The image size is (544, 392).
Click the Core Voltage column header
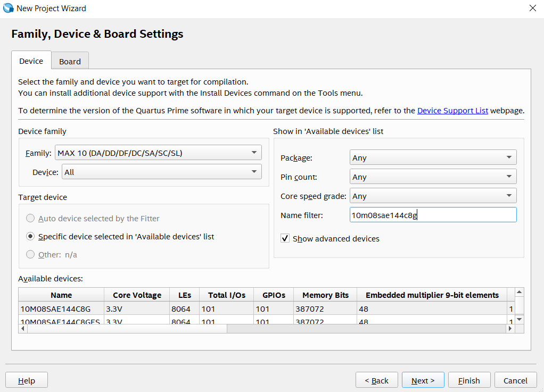tap(137, 295)
